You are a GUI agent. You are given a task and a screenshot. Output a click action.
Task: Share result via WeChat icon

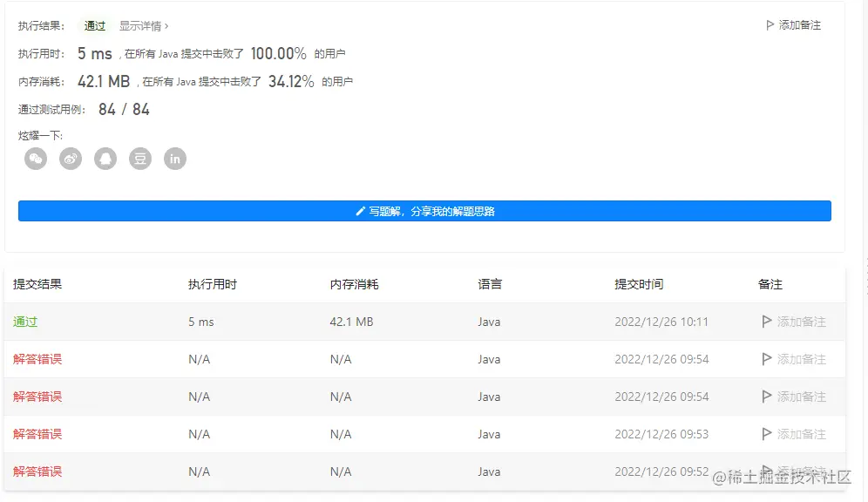pos(36,159)
